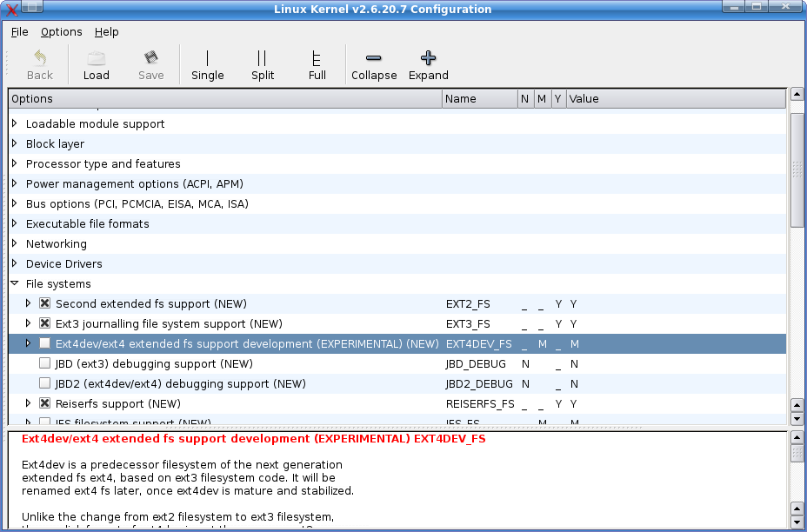
Task: Open the File menu
Action: coord(19,32)
